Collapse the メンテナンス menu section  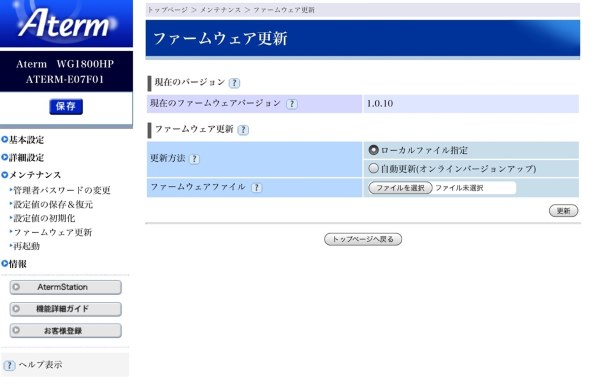click(31, 175)
